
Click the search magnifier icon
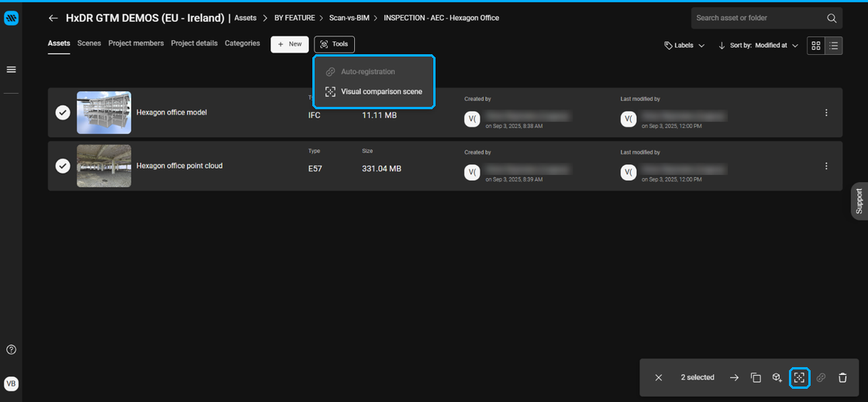(832, 19)
